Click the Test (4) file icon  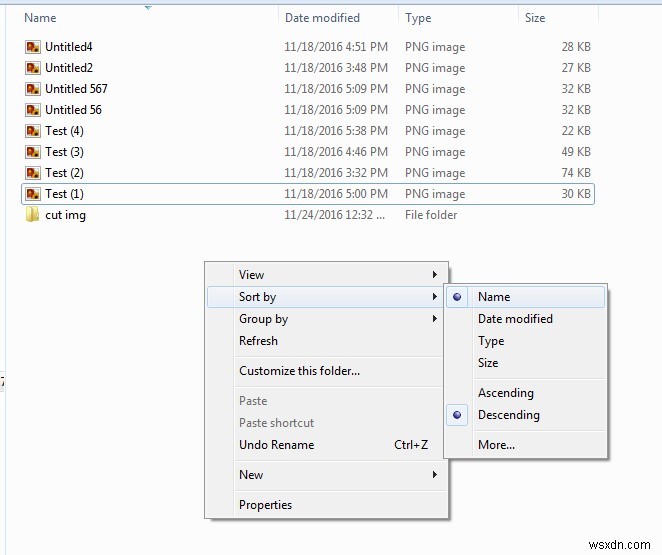click(33, 131)
